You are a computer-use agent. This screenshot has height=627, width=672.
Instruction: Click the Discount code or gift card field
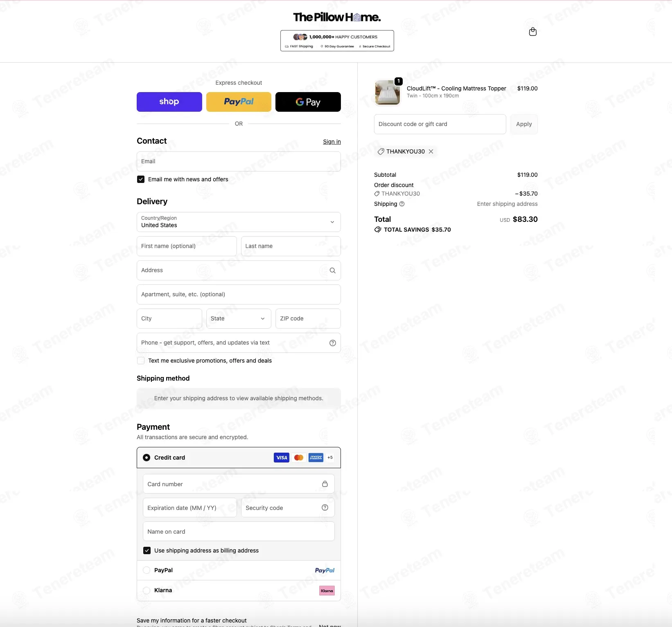click(440, 124)
